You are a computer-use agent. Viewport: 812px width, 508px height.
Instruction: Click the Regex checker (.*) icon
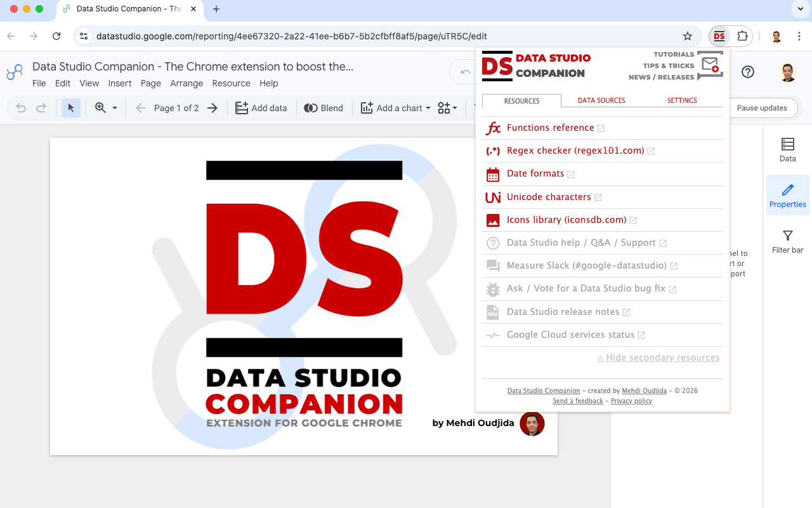click(493, 151)
